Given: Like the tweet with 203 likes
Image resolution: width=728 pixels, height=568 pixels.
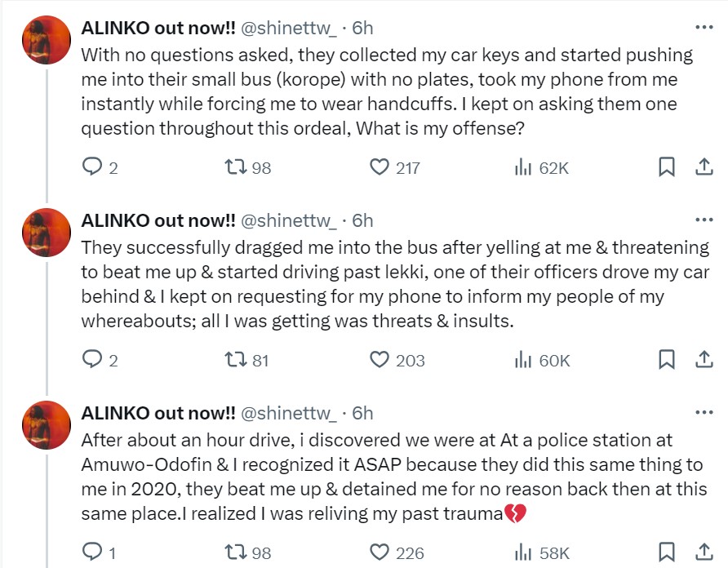Looking at the screenshot, I should pyautogui.click(x=380, y=360).
